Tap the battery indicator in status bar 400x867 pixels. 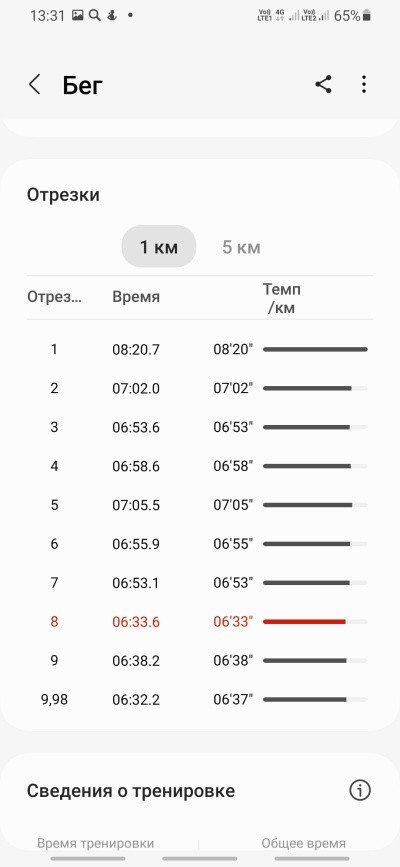pos(366,16)
